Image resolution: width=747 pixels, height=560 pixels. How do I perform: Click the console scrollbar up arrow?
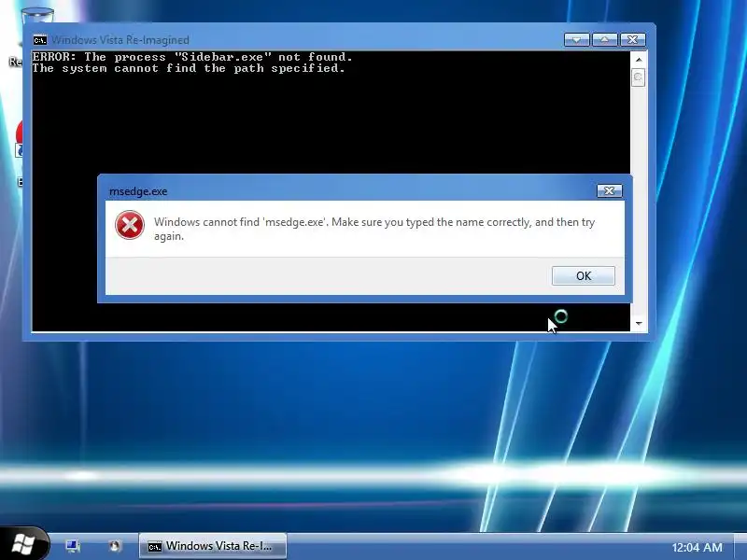639,60
